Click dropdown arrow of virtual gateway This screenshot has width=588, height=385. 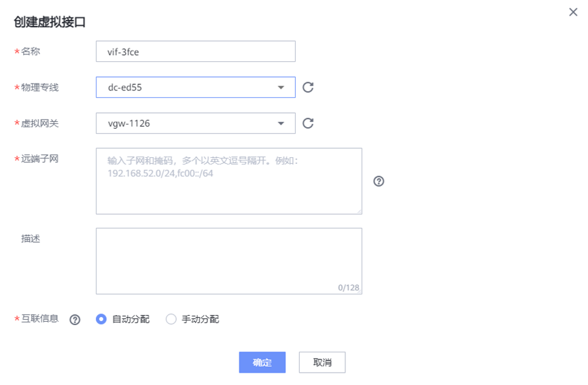[x=281, y=124]
